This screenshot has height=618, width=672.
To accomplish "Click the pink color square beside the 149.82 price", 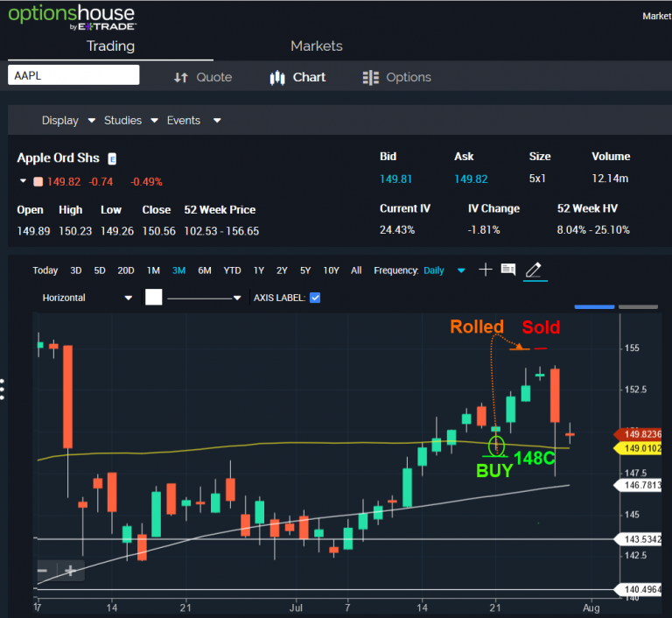I will (x=38, y=181).
